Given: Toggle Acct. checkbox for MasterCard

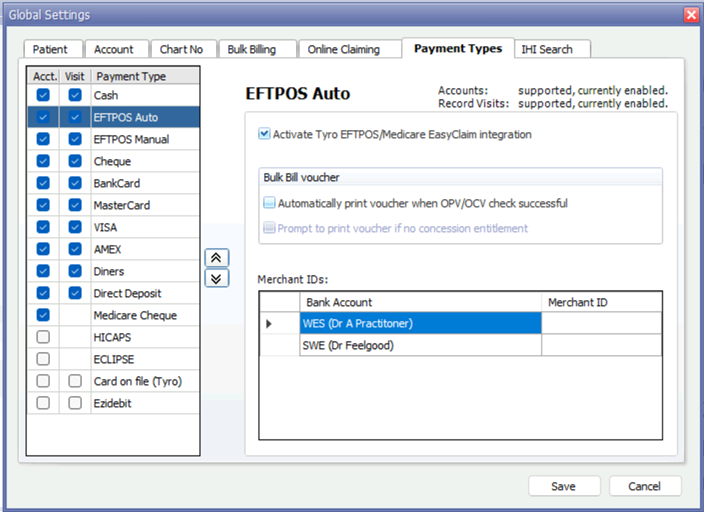Looking at the screenshot, I should 43,205.
